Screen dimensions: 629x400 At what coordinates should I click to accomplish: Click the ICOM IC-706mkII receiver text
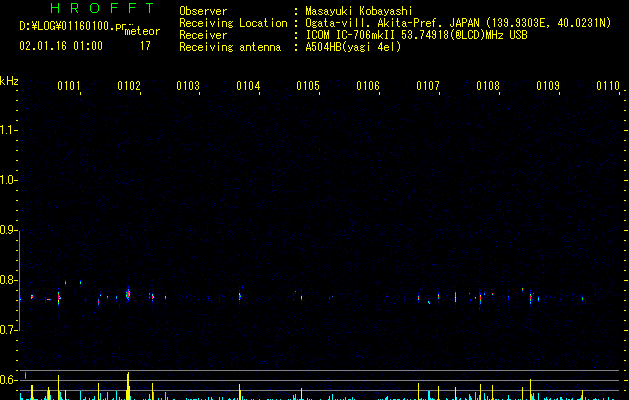(416, 35)
